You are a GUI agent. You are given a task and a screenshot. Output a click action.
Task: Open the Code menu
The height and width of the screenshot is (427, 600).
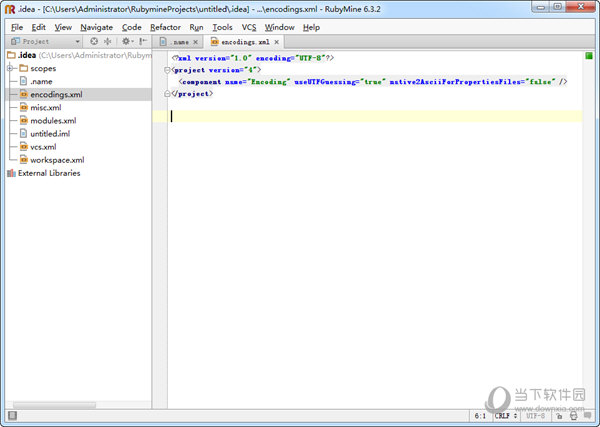[132, 28]
